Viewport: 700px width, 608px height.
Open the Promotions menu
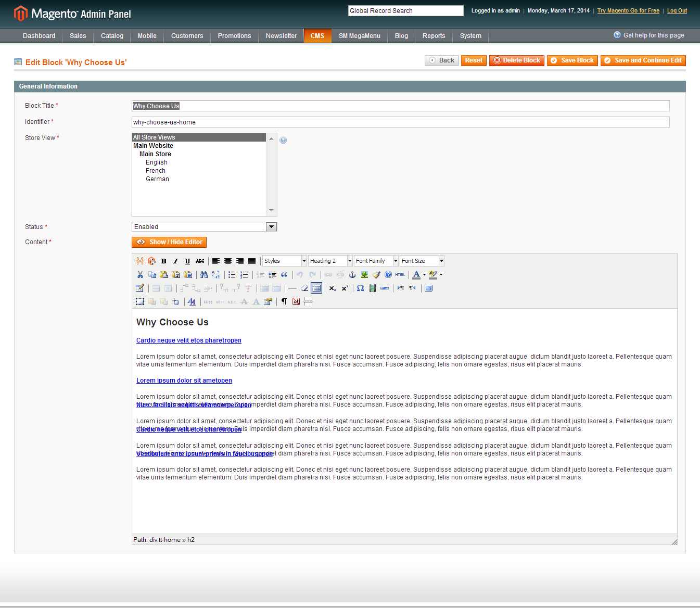click(x=234, y=36)
